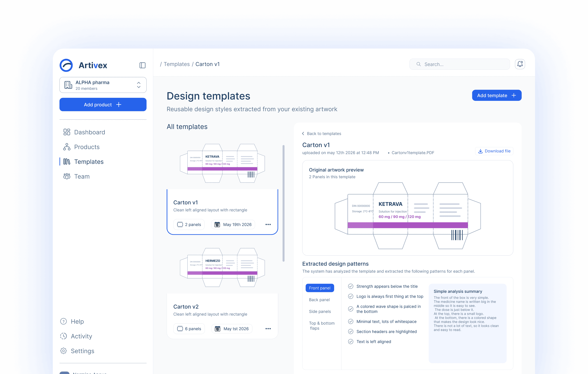This screenshot has height=374, width=588.
Task: Click the download arrow icon
Action: 480,151
